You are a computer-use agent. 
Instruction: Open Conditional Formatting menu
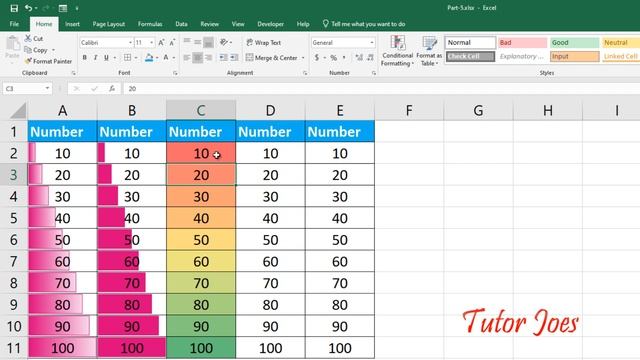click(x=397, y=51)
